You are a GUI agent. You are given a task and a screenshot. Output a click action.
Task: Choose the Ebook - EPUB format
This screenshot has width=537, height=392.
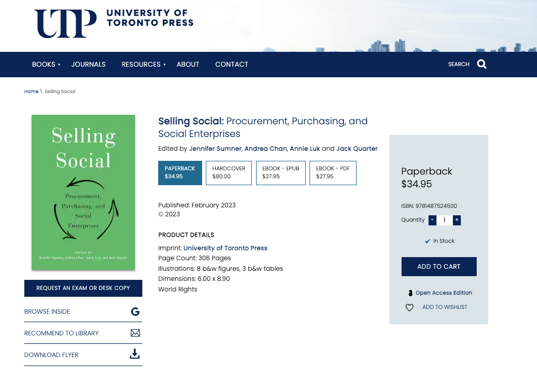[x=280, y=172]
